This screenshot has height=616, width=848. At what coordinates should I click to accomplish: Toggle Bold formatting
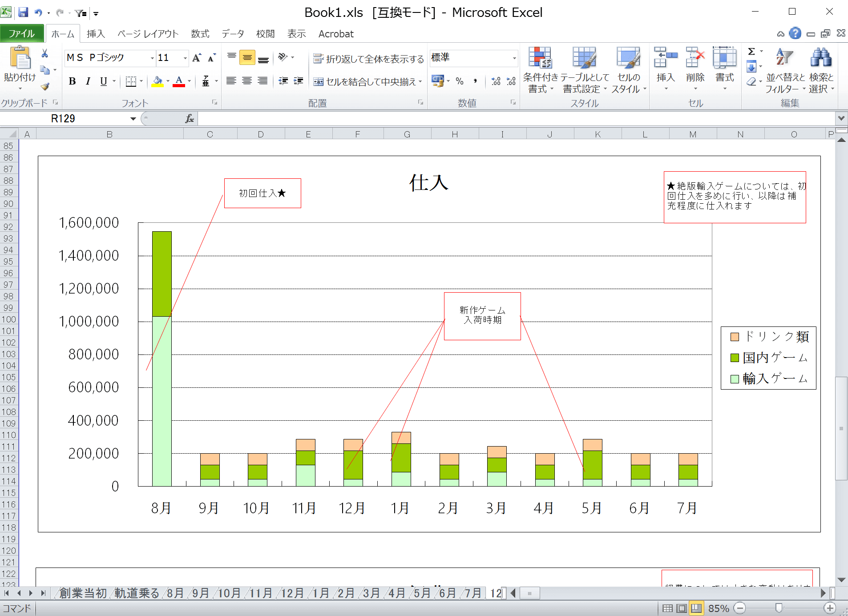72,81
